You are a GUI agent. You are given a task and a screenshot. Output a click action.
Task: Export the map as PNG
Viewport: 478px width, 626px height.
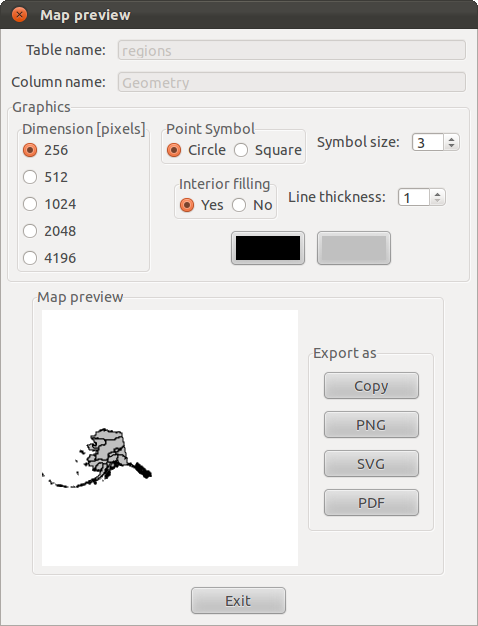coord(371,425)
